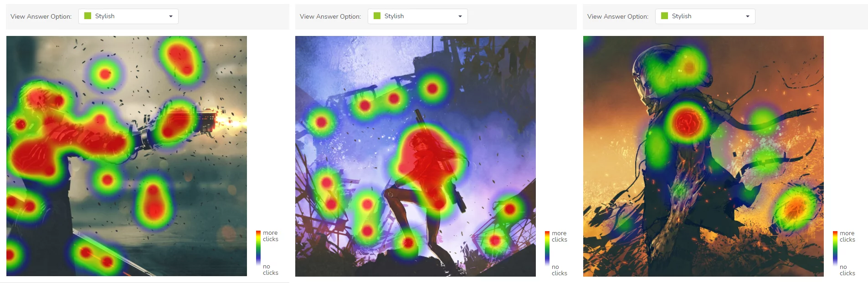Click the more clicks legend label beside the purple warrior heatmap
Image resolution: width=868 pixels, height=283 pixels.
559,236
